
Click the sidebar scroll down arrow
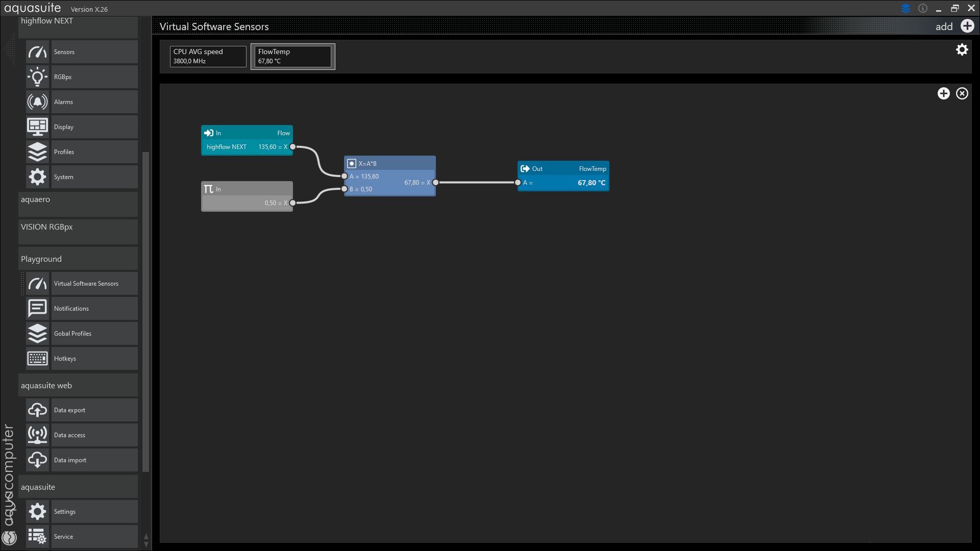pyautogui.click(x=146, y=545)
